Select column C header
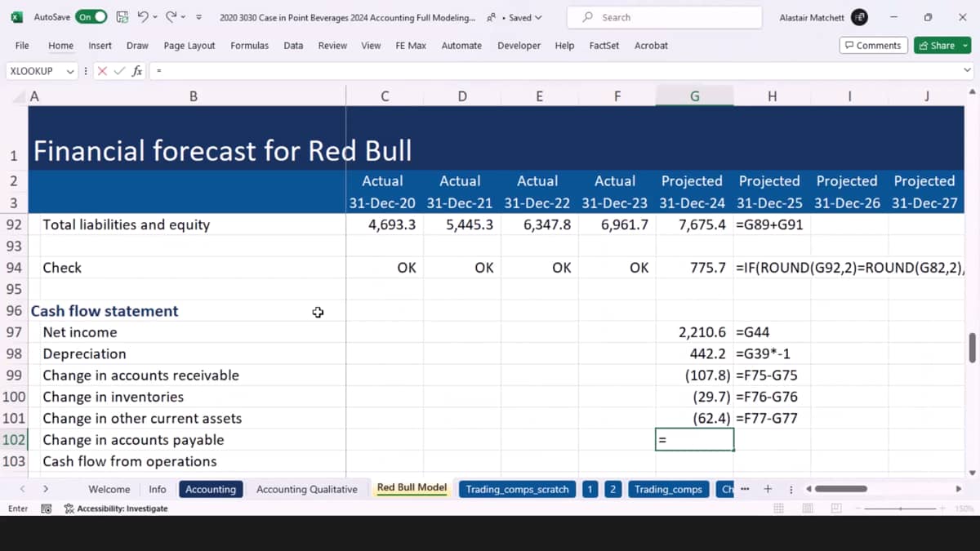 tap(385, 96)
